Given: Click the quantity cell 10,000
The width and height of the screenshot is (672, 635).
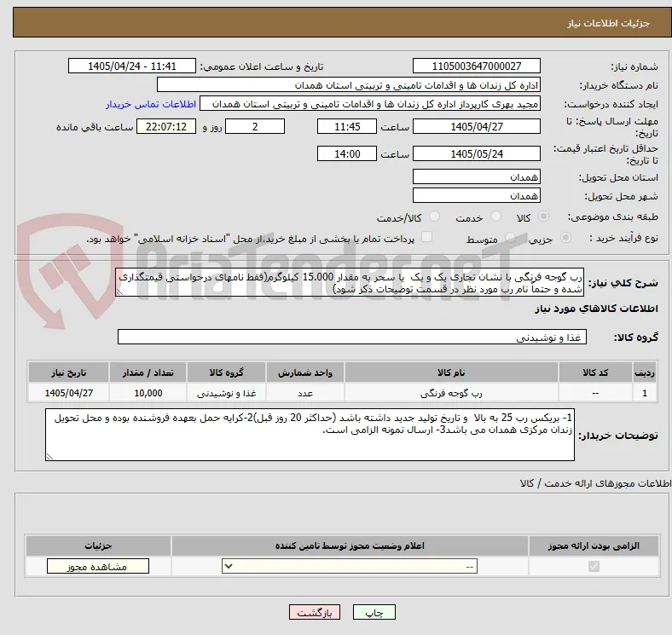Looking at the screenshot, I should (148, 393).
